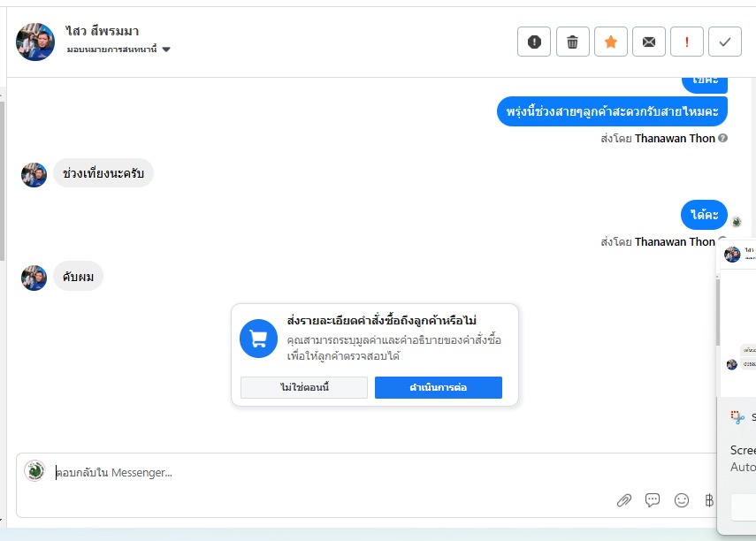Mark conversation done with checkmark
This screenshot has width=756, height=541.
(725, 42)
